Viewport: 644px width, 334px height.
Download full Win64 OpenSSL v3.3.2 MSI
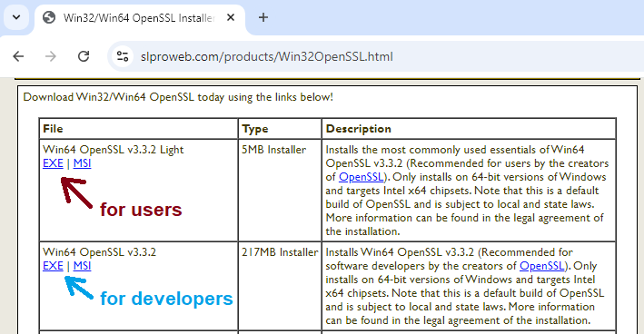pos(82,266)
